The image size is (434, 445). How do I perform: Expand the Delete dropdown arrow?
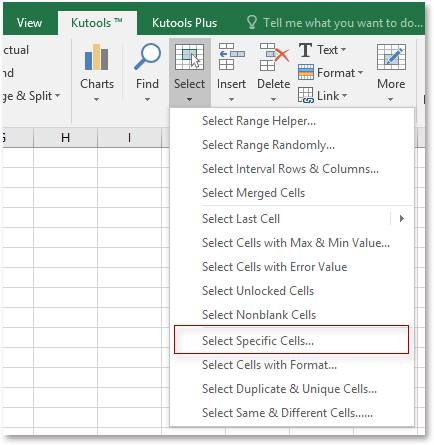coord(273,99)
